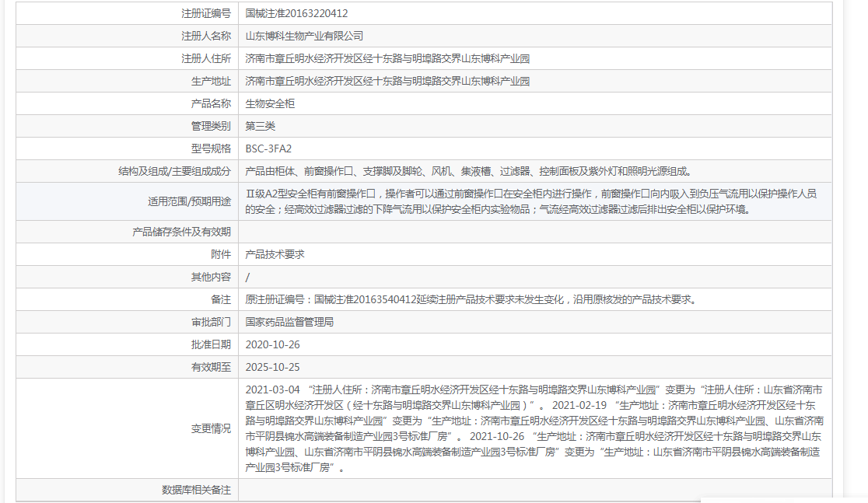Click the 批准日期 label
Image resolution: width=868 pixels, height=503 pixels.
coord(211,344)
